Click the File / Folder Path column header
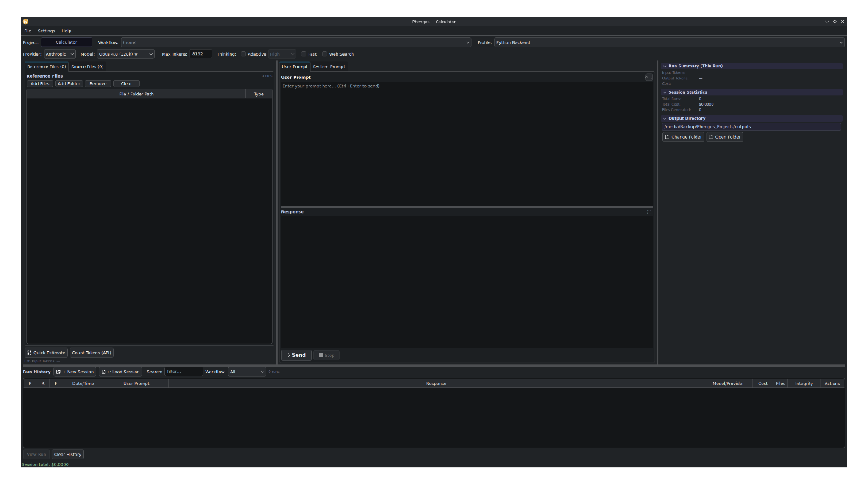 (136, 94)
